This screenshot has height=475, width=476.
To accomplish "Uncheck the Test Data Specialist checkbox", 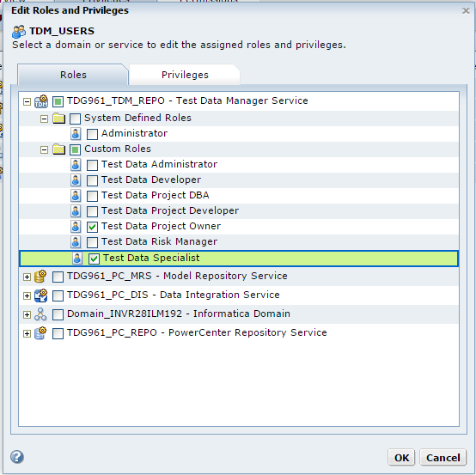I will coord(94,259).
